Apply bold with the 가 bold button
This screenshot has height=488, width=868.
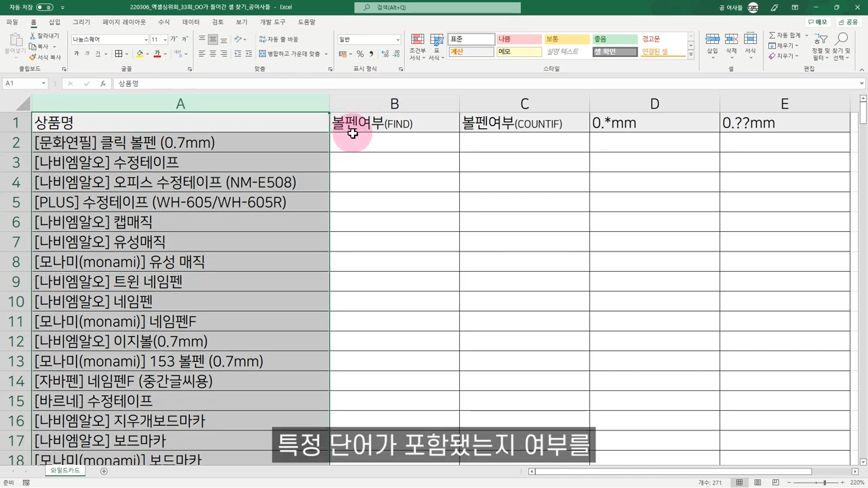pos(77,54)
